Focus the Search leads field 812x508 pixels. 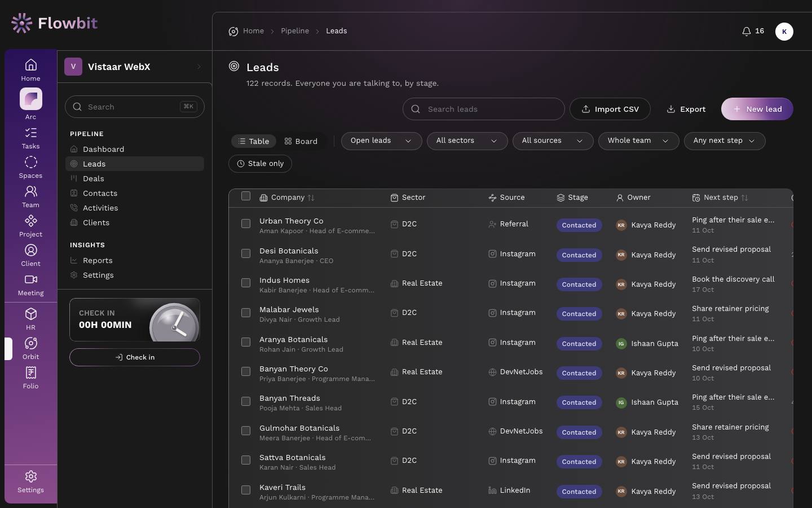click(483, 109)
